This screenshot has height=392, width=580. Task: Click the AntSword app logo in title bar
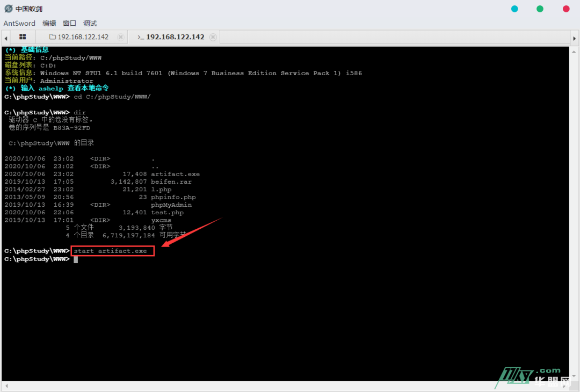pyautogui.click(x=9, y=9)
